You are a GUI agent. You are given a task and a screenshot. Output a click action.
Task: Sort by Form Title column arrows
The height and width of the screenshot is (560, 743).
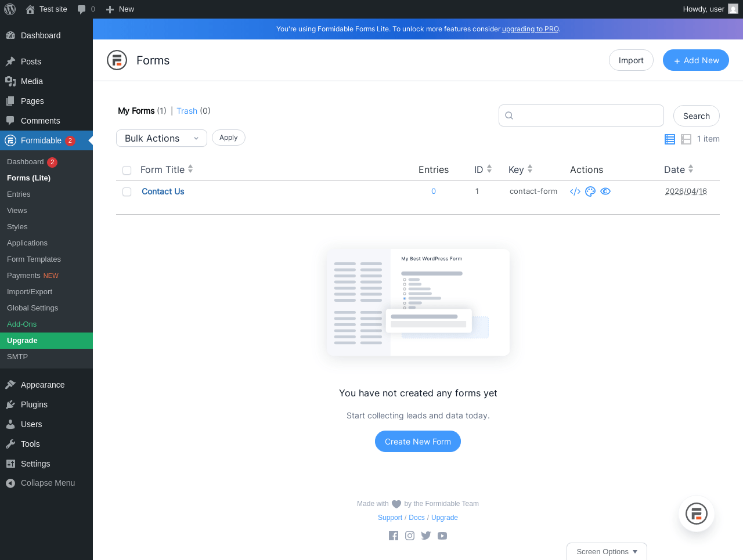click(x=190, y=169)
